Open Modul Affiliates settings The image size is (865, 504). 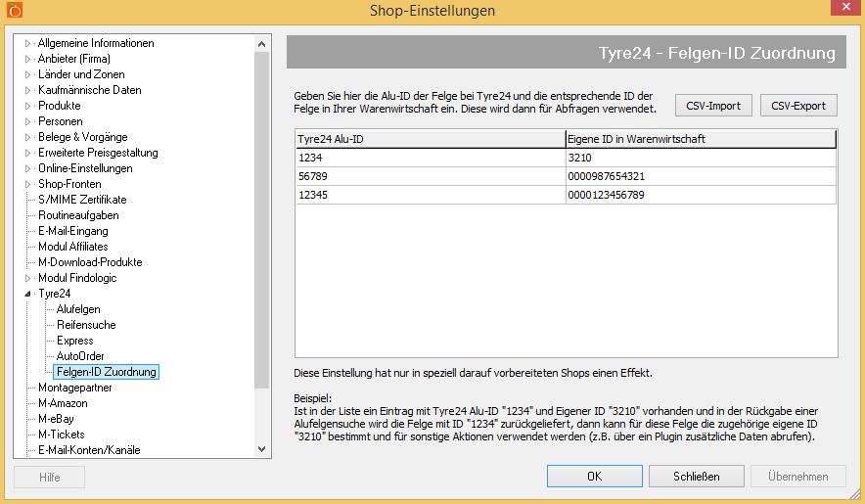pyautogui.click(x=72, y=247)
